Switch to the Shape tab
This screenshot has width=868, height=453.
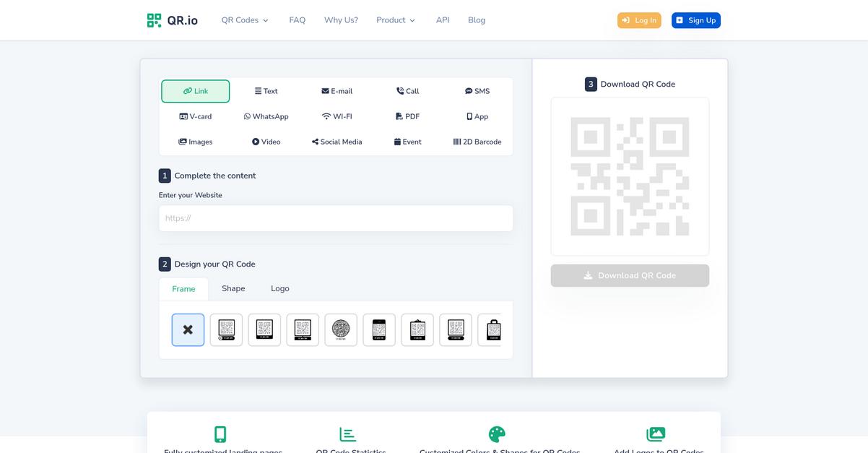[233, 288]
